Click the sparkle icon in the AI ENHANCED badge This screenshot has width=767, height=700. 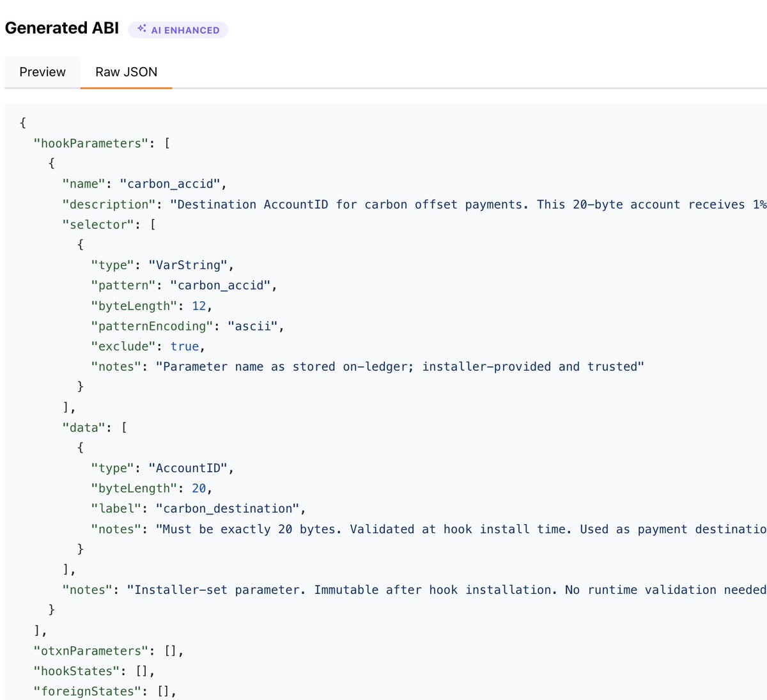point(141,29)
